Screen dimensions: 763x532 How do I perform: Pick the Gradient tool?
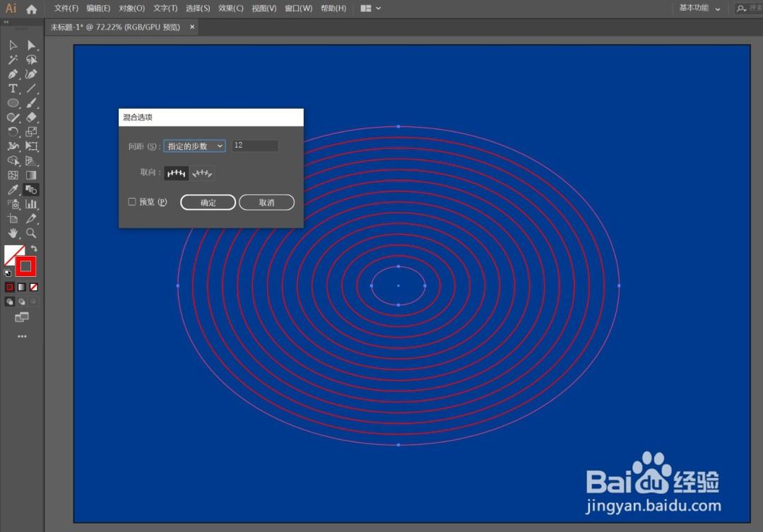pyautogui.click(x=32, y=175)
